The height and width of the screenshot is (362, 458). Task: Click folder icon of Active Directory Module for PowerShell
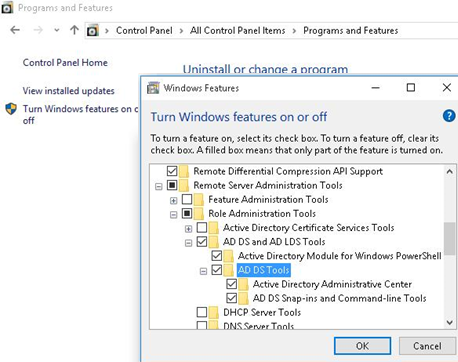click(229, 256)
